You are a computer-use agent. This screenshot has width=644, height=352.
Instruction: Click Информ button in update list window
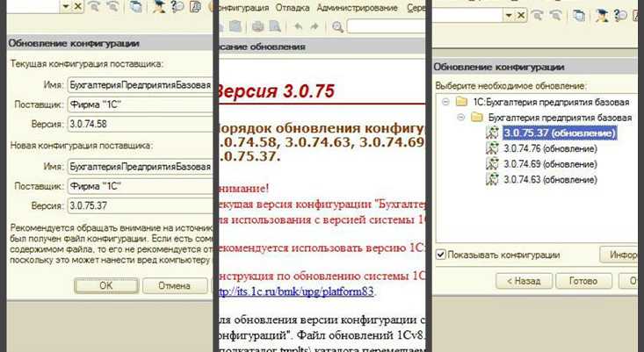pyautogui.click(x=619, y=255)
